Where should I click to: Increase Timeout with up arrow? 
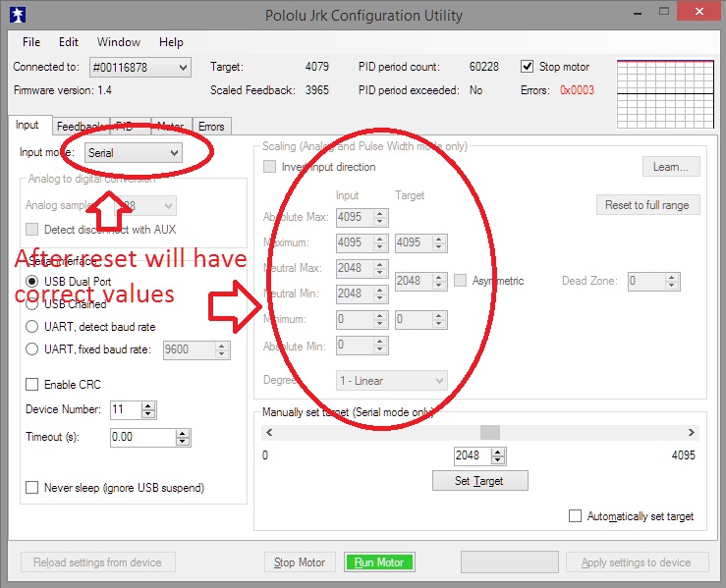tap(183, 434)
